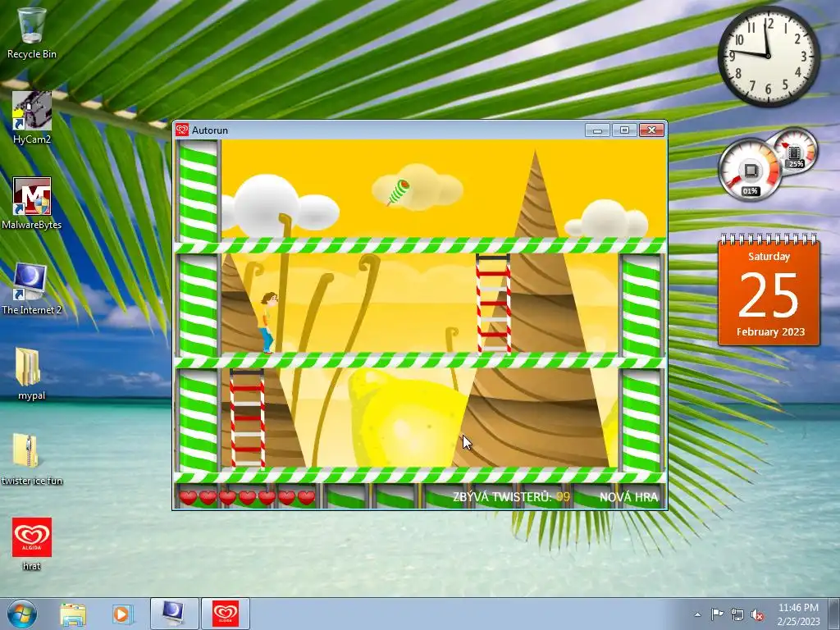840x630 pixels.
Task: Open Windows Media Player from the taskbar
Action: (x=121, y=614)
